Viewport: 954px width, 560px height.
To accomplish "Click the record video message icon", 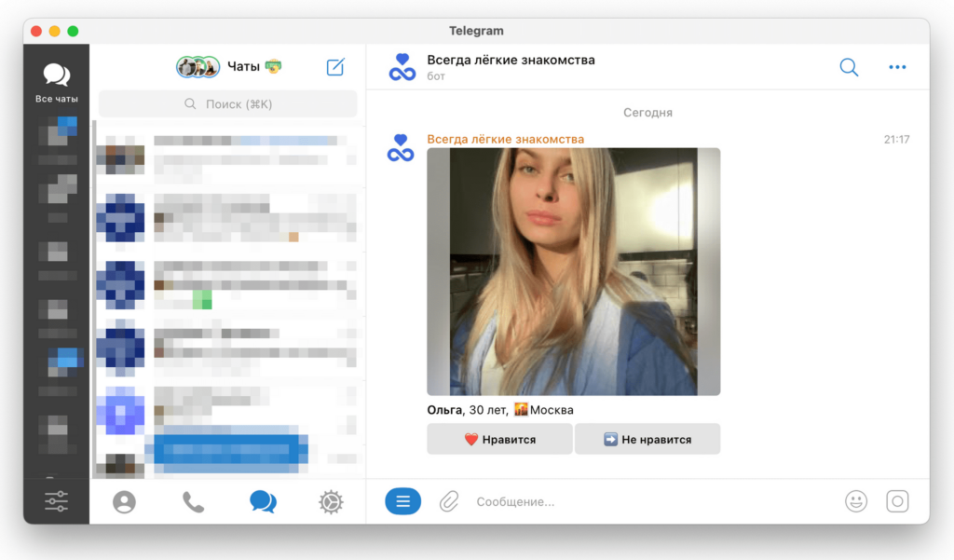I will click(897, 501).
